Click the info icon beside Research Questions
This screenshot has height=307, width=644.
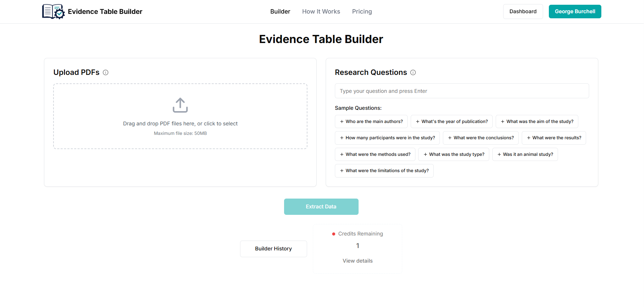click(x=413, y=73)
